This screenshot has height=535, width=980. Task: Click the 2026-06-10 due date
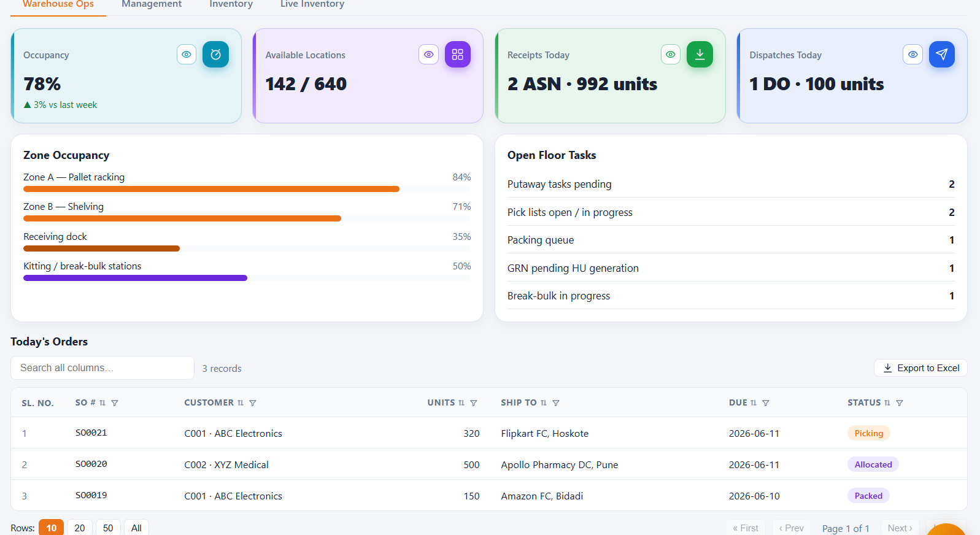tap(754, 496)
